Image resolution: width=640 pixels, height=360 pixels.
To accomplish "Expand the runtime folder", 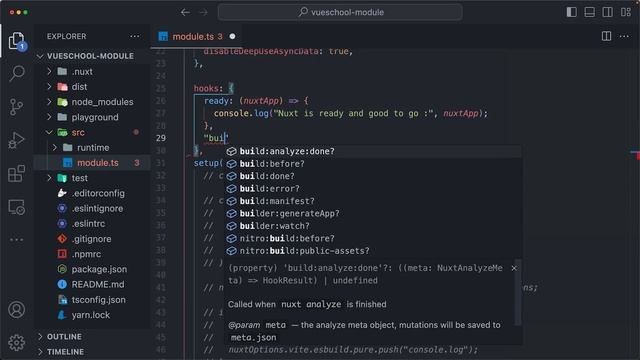I will click(x=55, y=147).
